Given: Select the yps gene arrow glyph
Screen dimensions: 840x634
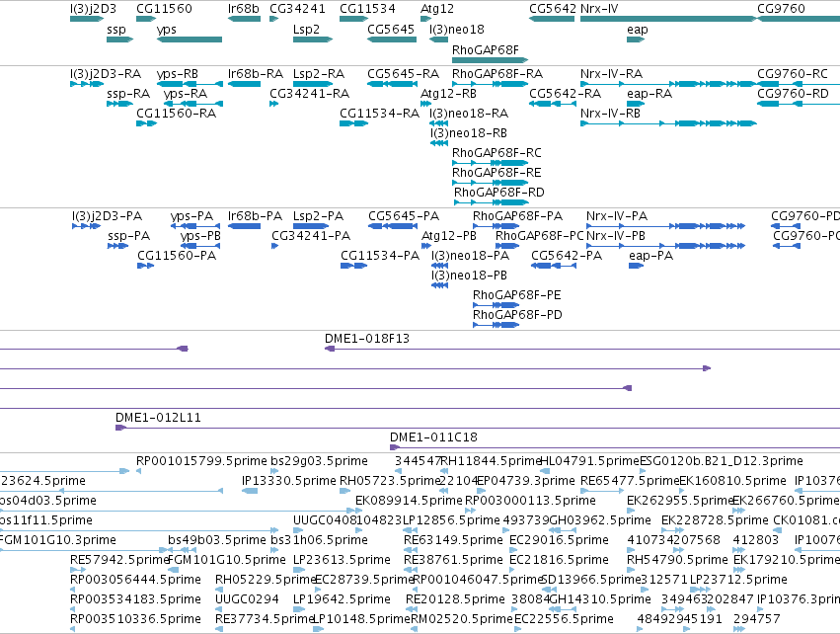Looking at the screenshot, I should (x=190, y=40).
